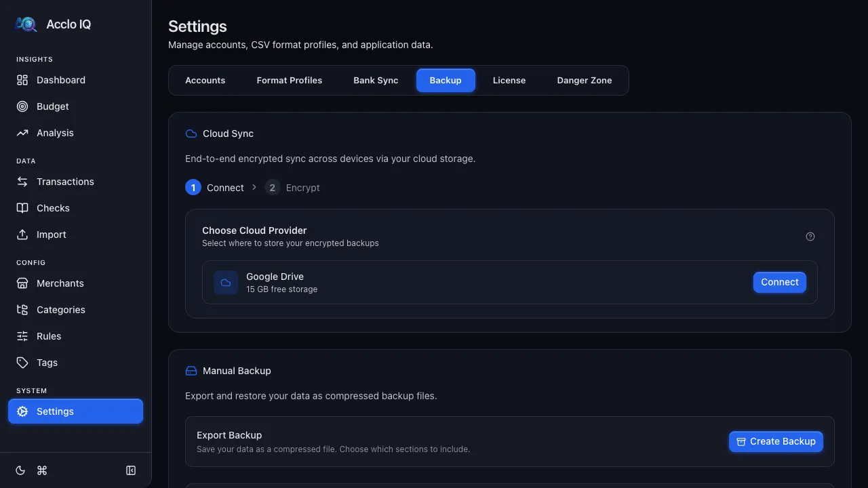This screenshot has height=488, width=868.
Task: Click the help question mark icon
Action: [x=810, y=237]
